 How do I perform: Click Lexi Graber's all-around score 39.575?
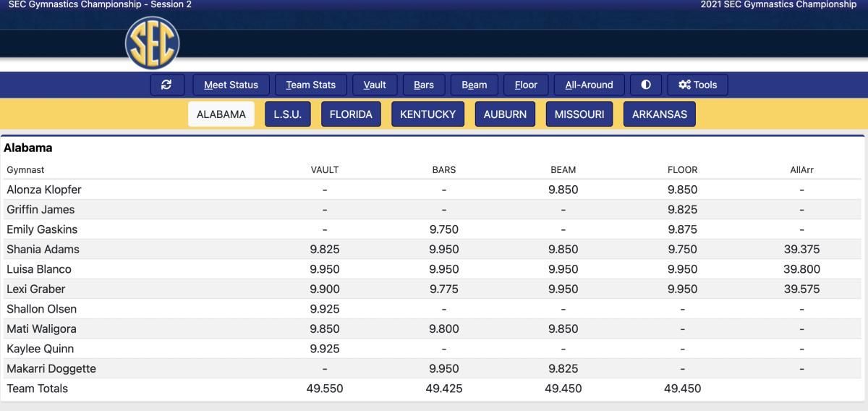pyautogui.click(x=802, y=289)
